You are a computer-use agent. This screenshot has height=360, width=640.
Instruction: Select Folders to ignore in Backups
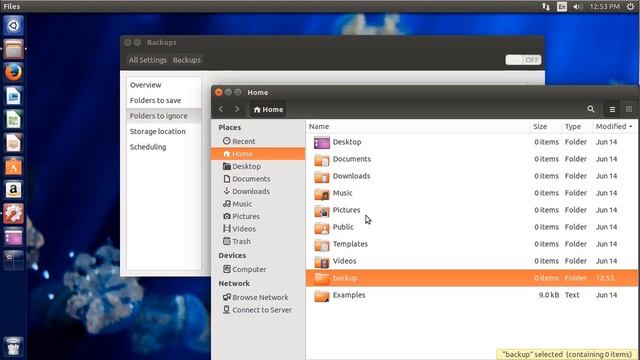click(x=164, y=116)
